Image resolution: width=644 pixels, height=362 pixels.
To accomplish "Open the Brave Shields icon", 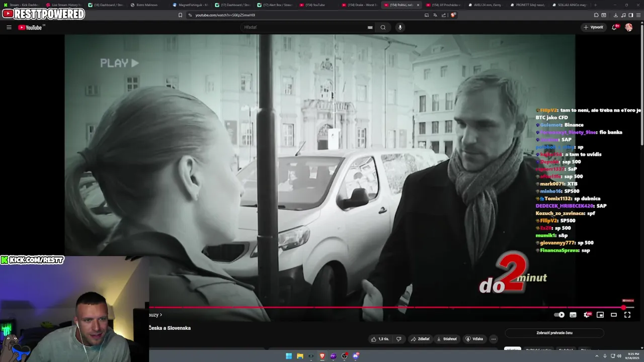I will click(x=453, y=15).
